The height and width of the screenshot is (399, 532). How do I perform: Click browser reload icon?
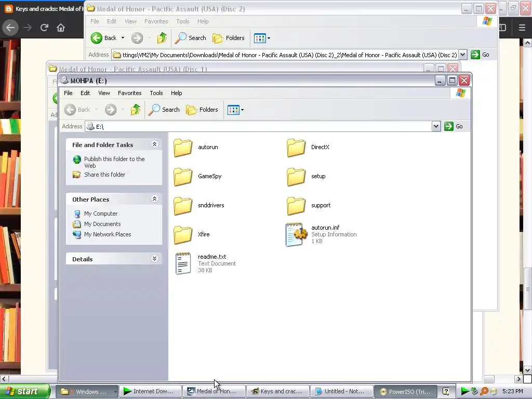point(44,28)
